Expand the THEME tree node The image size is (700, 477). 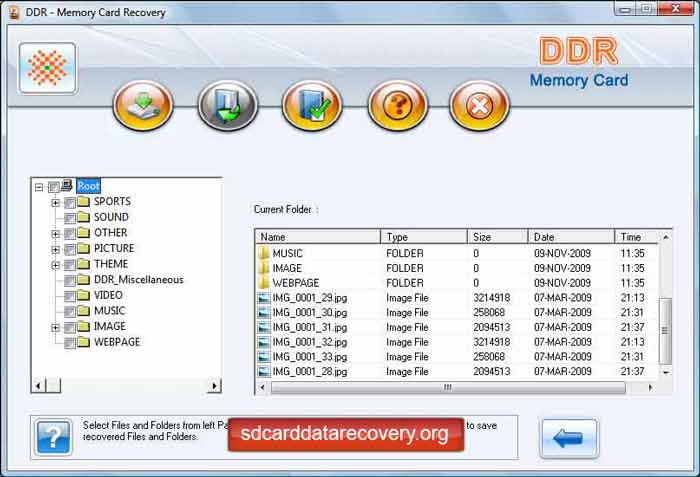pos(55,265)
